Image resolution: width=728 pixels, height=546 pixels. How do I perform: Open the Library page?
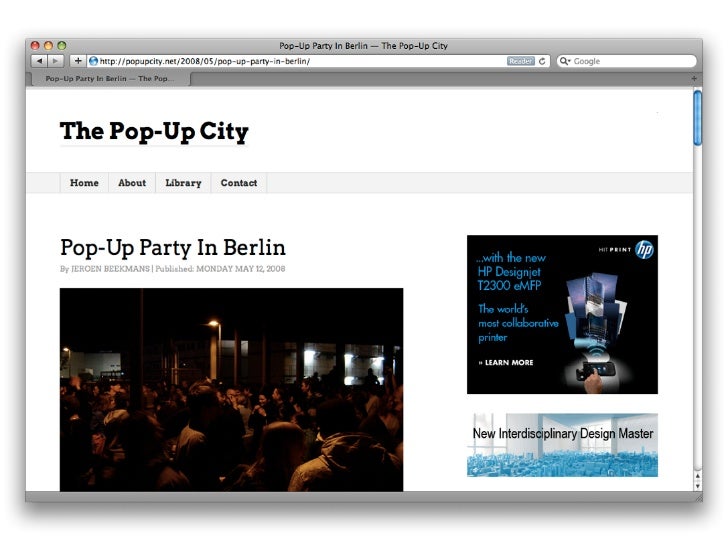[183, 183]
